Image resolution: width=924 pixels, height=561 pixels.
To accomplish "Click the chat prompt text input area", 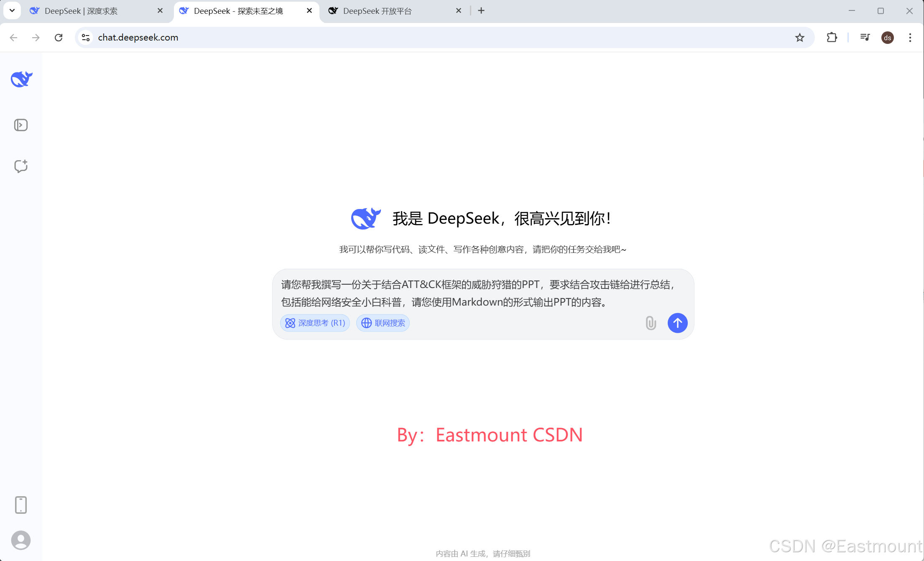I will click(x=477, y=293).
